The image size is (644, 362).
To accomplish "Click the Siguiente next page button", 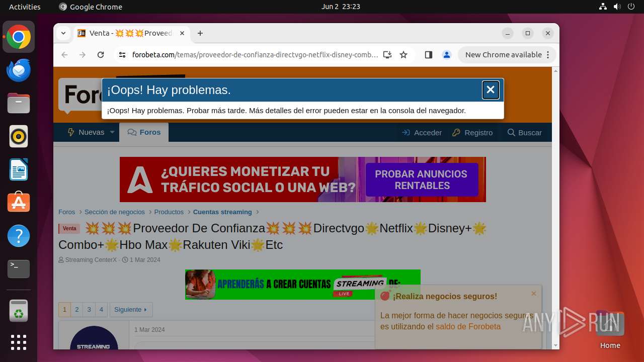I will [x=131, y=310].
